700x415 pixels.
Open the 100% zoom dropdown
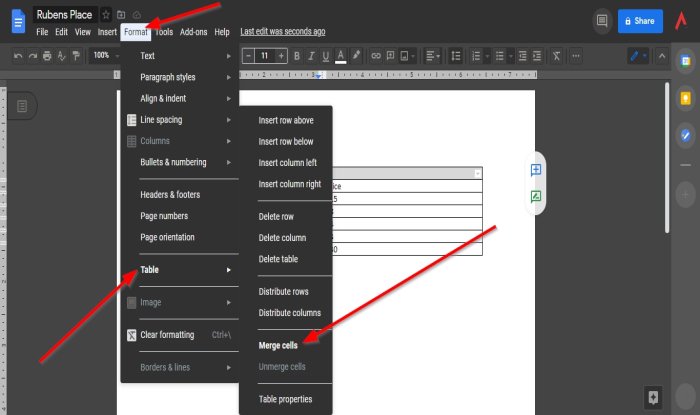pyautogui.click(x=105, y=55)
